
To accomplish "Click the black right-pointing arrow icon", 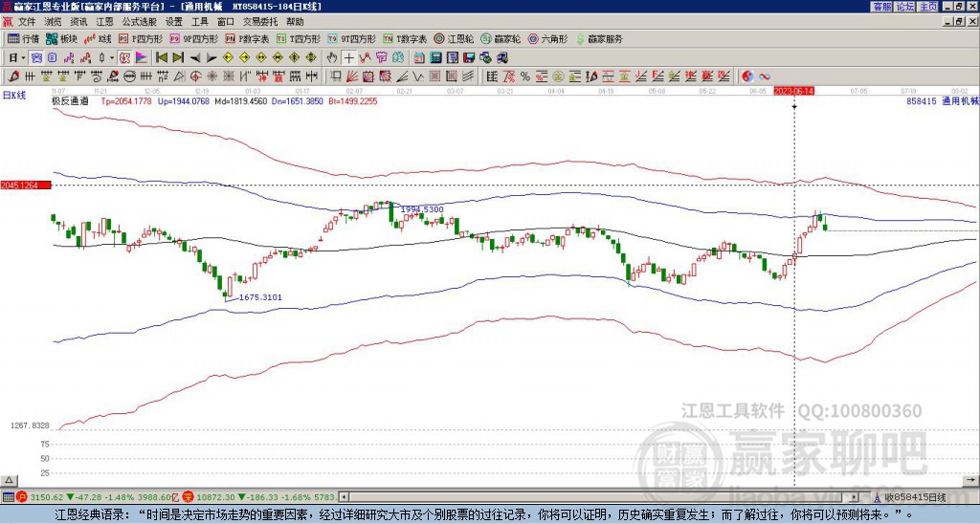I will (x=212, y=58).
